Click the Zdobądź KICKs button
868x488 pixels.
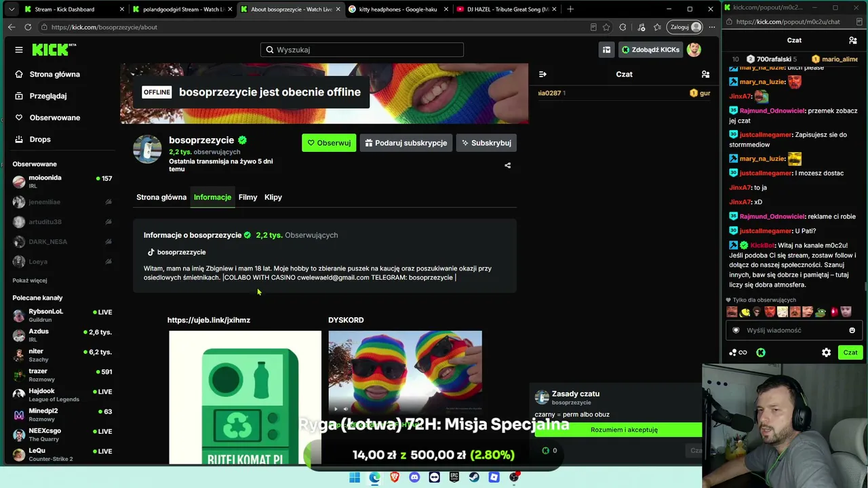650,49
